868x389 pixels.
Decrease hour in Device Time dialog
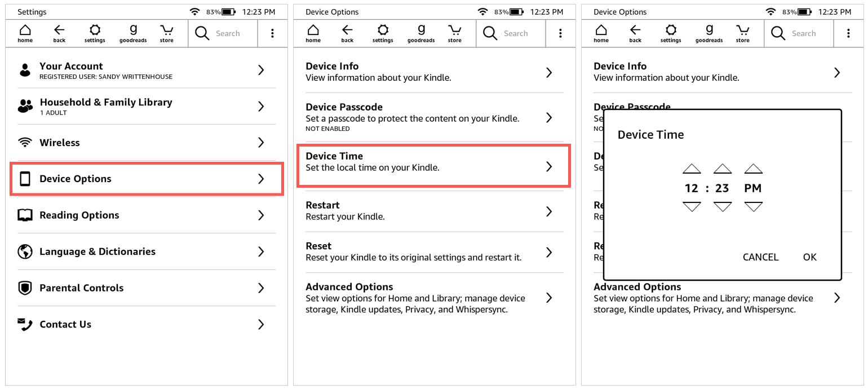692,207
